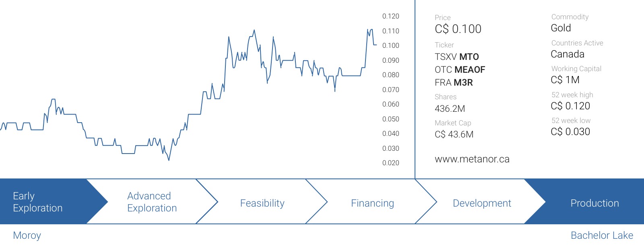Click the Shares 436.2M value

(x=450, y=109)
